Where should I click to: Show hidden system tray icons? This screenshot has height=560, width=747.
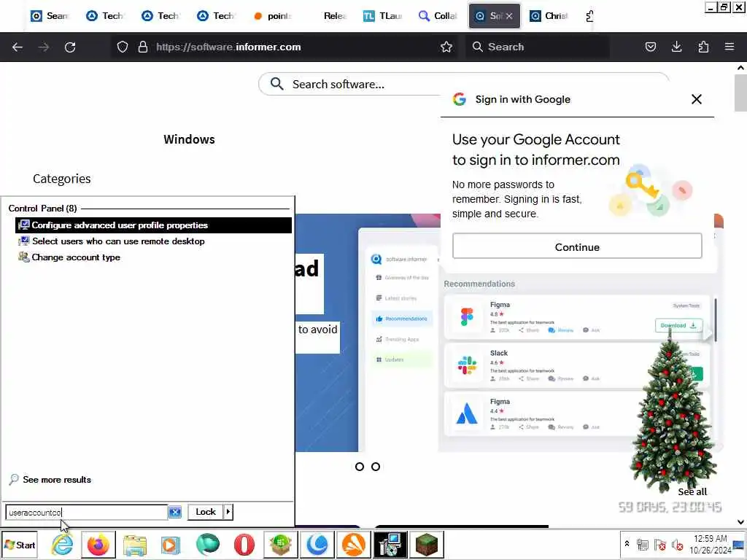coord(627,544)
